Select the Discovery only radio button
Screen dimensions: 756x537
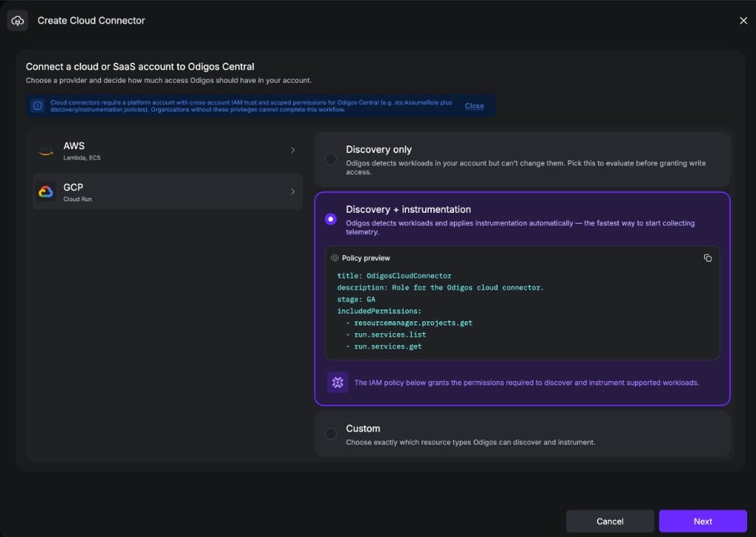pyautogui.click(x=330, y=160)
